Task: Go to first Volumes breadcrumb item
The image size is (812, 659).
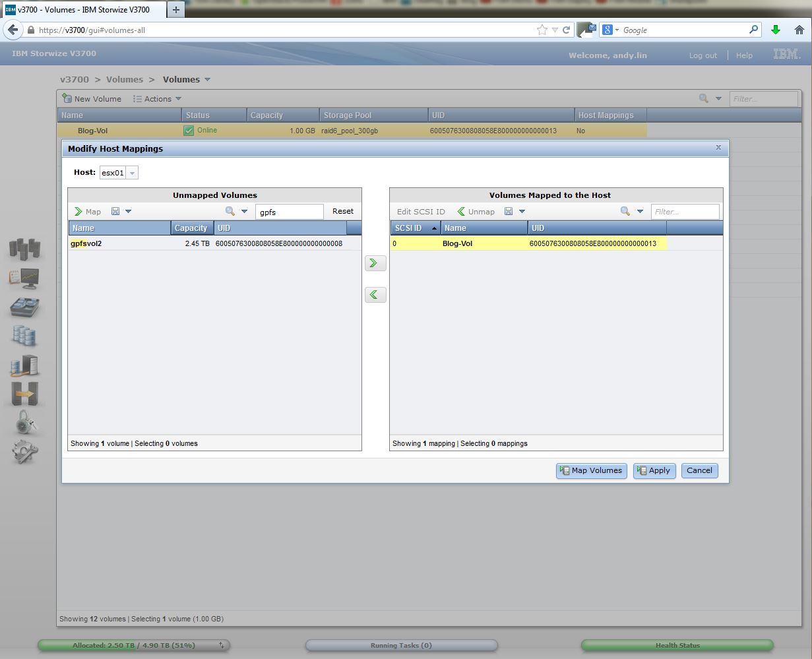Action: point(125,80)
